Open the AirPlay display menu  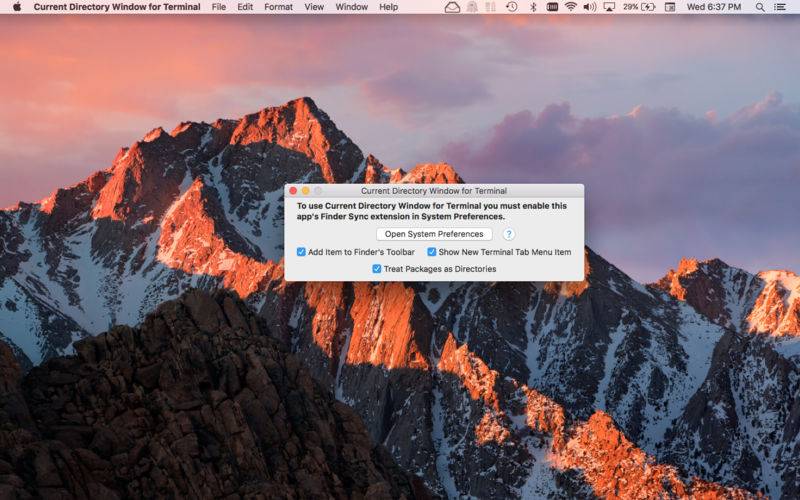(609, 7)
